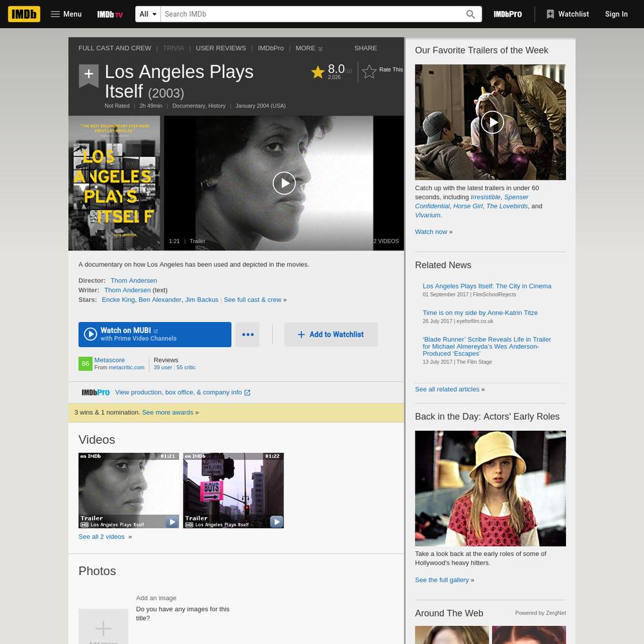
Task: Open Blade Runner Scribe news article
Action: pyautogui.click(x=487, y=346)
